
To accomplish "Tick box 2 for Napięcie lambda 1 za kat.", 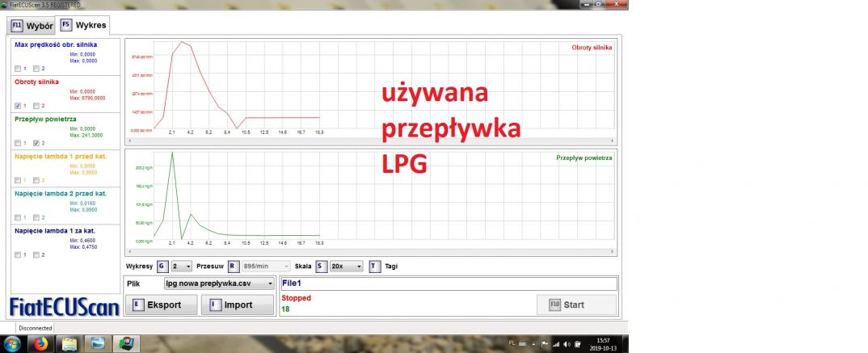I will [36, 255].
